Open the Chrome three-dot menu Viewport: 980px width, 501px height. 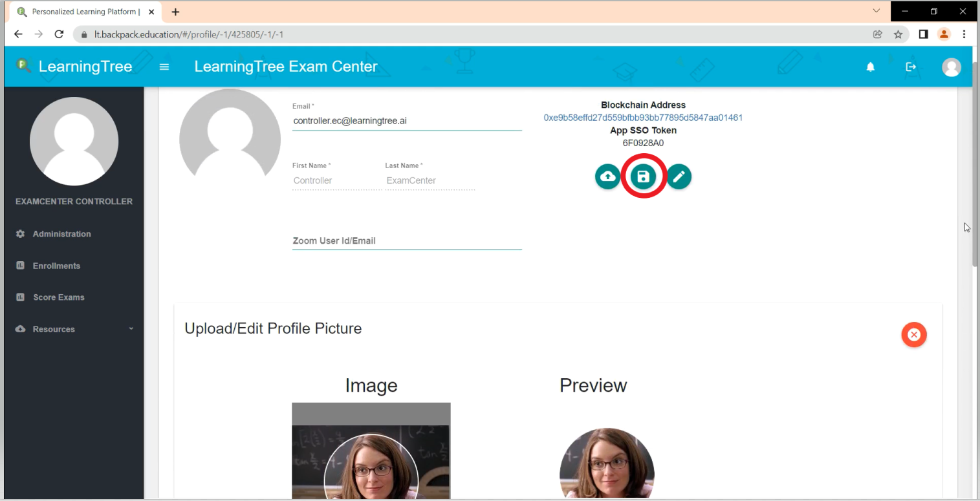[964, 34]
